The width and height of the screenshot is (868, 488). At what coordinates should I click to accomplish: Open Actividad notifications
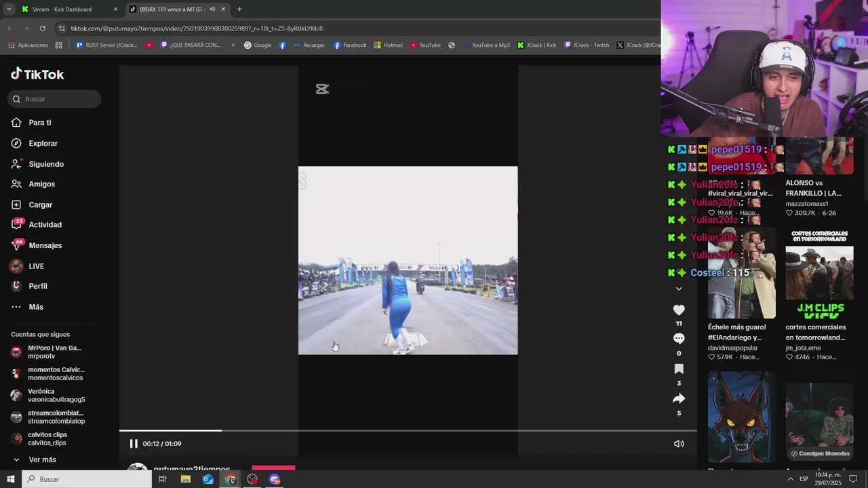point(37,225)
